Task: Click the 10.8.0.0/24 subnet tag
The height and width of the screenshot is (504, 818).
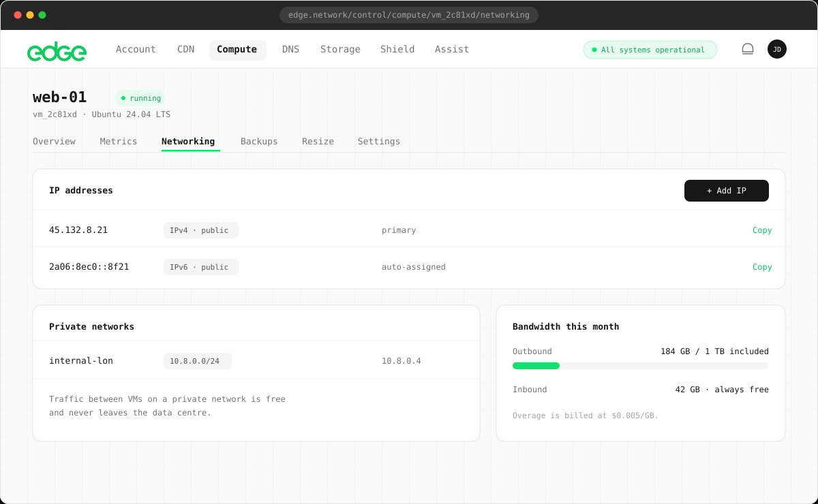Action: tap(198, 361)
